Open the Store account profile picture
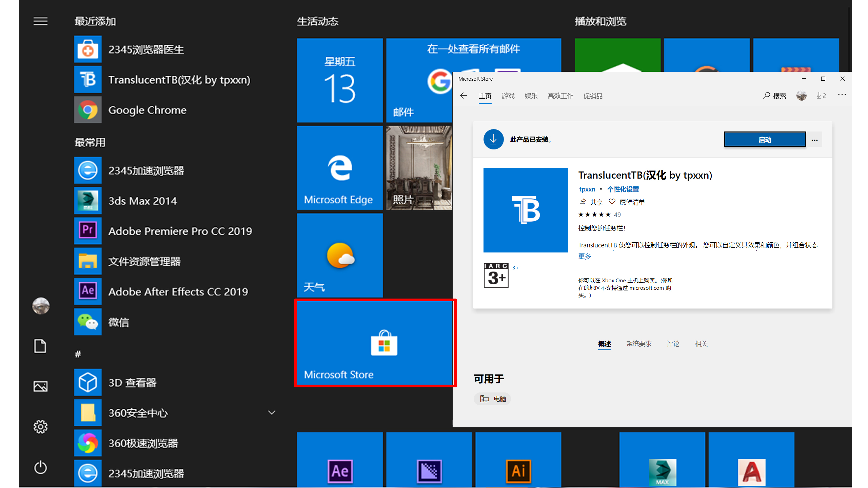Screen dimensions: 868x488 coord(802,96)
